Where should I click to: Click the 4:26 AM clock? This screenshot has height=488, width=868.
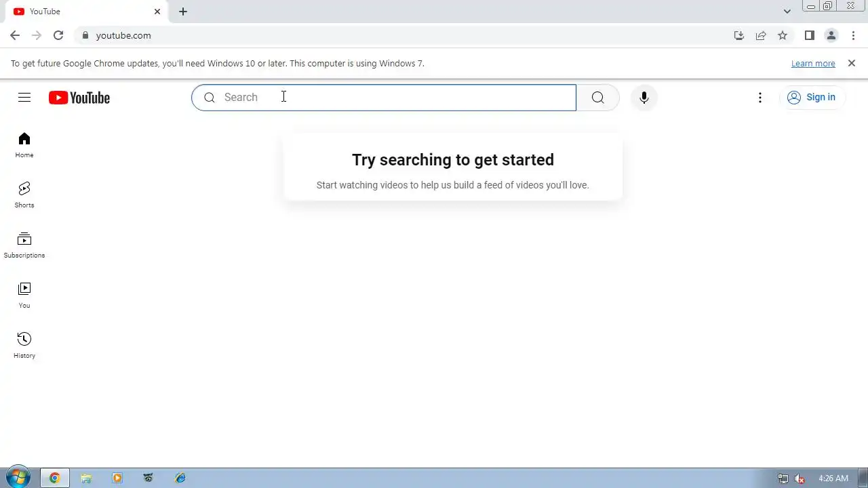point(833,479)
